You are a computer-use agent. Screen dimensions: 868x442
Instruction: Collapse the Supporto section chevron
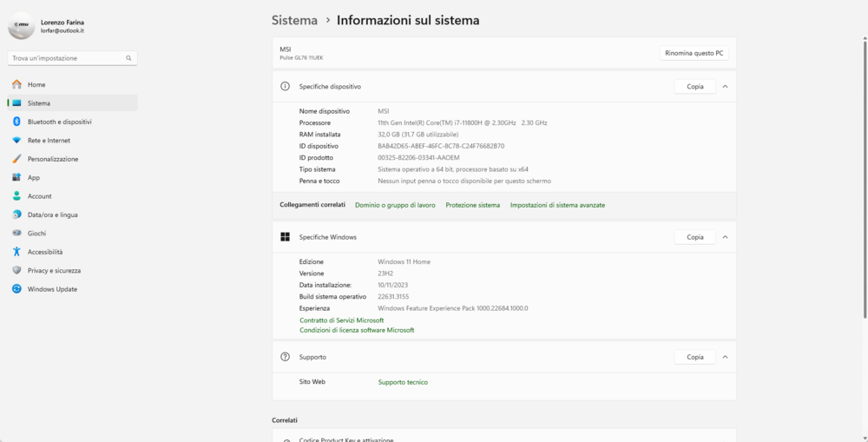coord(725,357)
